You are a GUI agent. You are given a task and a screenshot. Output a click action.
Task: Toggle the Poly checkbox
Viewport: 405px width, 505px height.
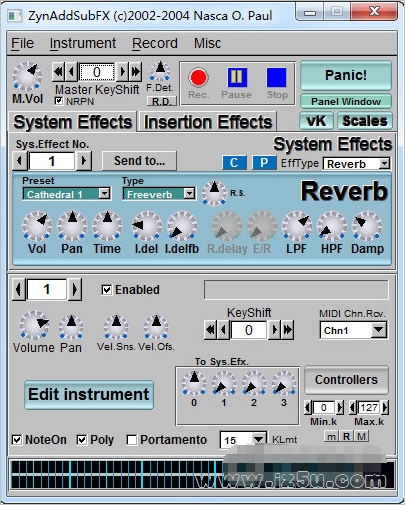[82, 440]
